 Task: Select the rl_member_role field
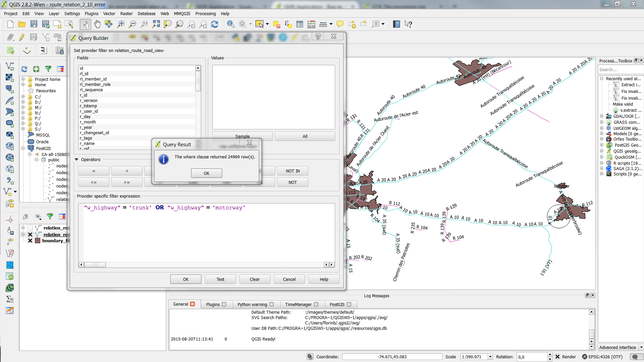pyautogui.click(x=95, y=84)
